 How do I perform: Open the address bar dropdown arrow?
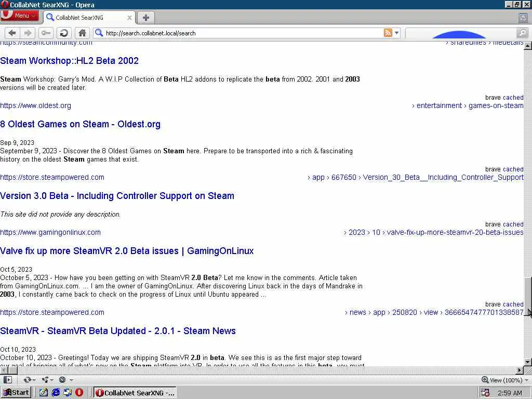[396, 33]
